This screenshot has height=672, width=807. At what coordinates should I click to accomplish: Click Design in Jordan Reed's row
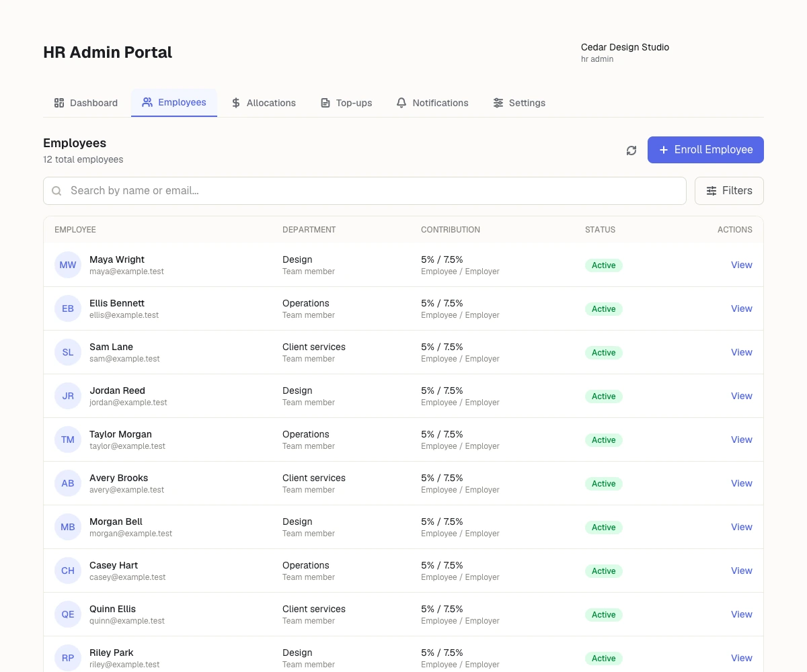pyautogui.click(x=297, y=390)
